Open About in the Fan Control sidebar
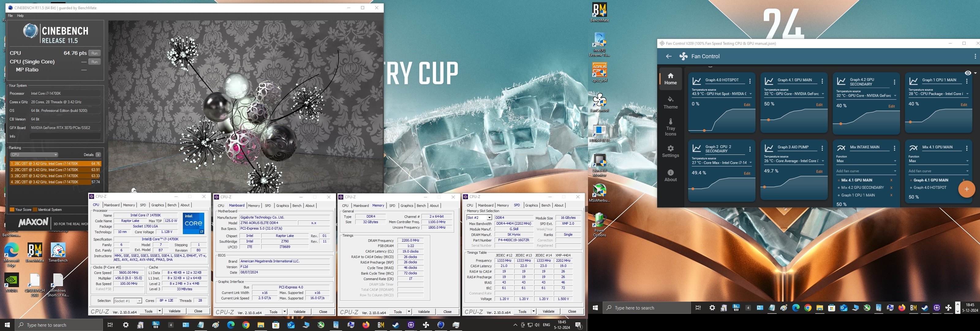The width and height of the screenshot is (980, 331). point(670,175)
